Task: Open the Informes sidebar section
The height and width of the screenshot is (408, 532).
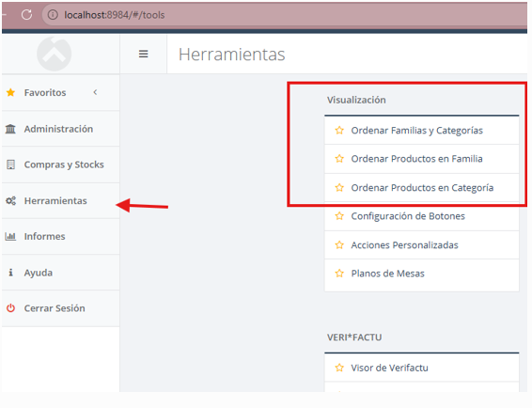Action: pyautogui.click(x=61, y=237)
